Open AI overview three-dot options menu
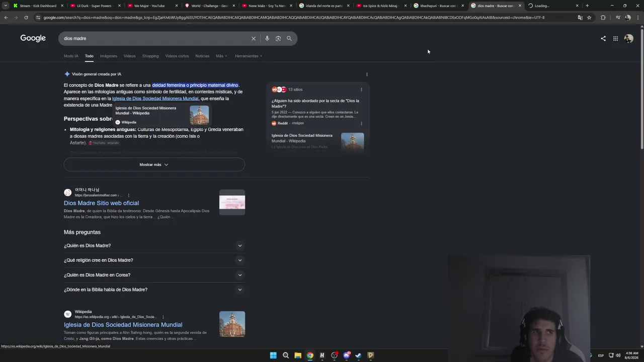 pyautogui.click(x=367, y=74)
